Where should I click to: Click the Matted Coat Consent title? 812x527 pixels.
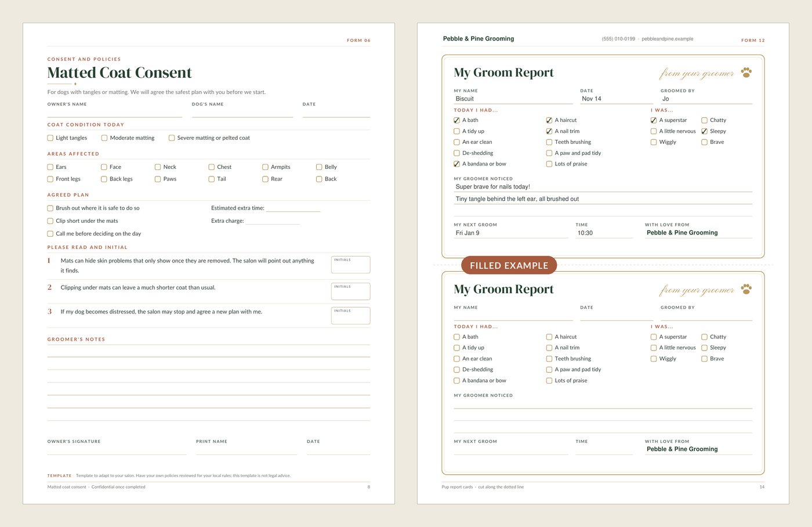tap(119, 73)
